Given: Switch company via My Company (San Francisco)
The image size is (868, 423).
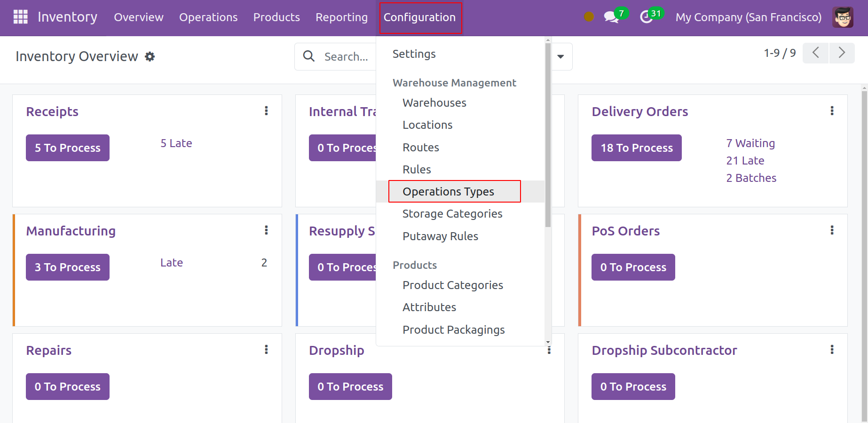Looking at the screenshot, I should [x=749, y=17].
